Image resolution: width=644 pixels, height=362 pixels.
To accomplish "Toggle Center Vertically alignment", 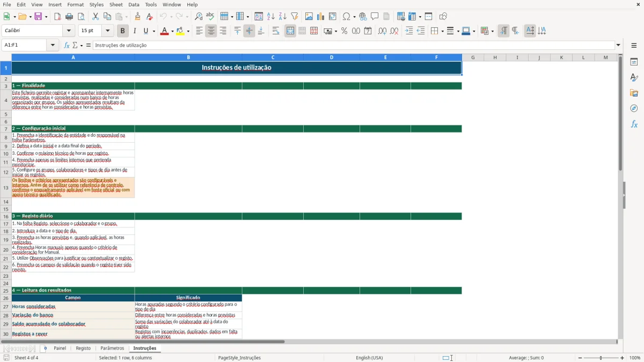I will tap(249, 31).
